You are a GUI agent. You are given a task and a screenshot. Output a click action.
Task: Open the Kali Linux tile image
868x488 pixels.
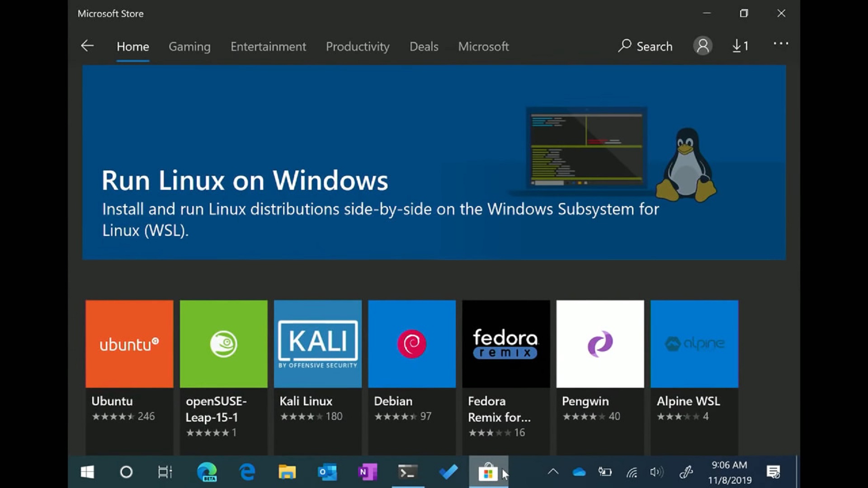[318, 344]
